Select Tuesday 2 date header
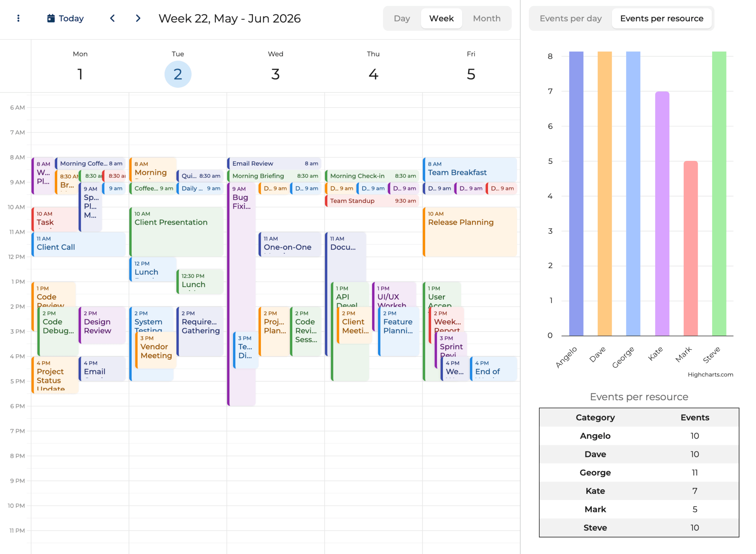The height and width of the screenshot is (554, 756). pos(178,74)
